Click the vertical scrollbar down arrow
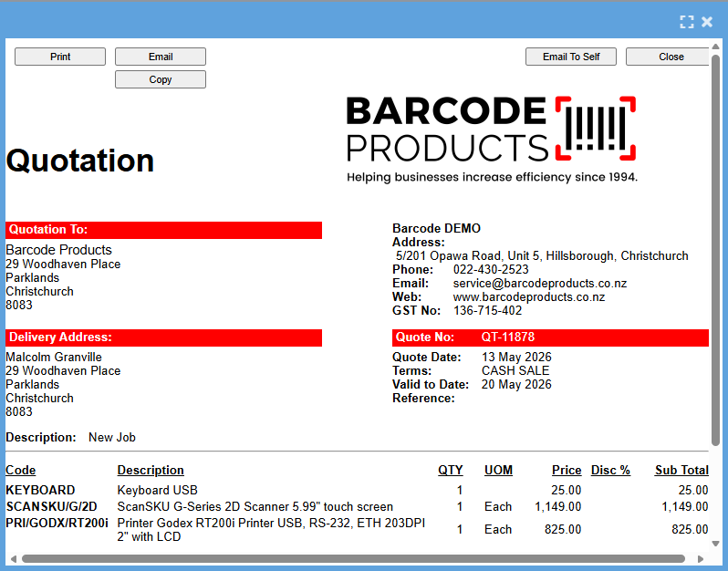 click(x=715, y=544)
